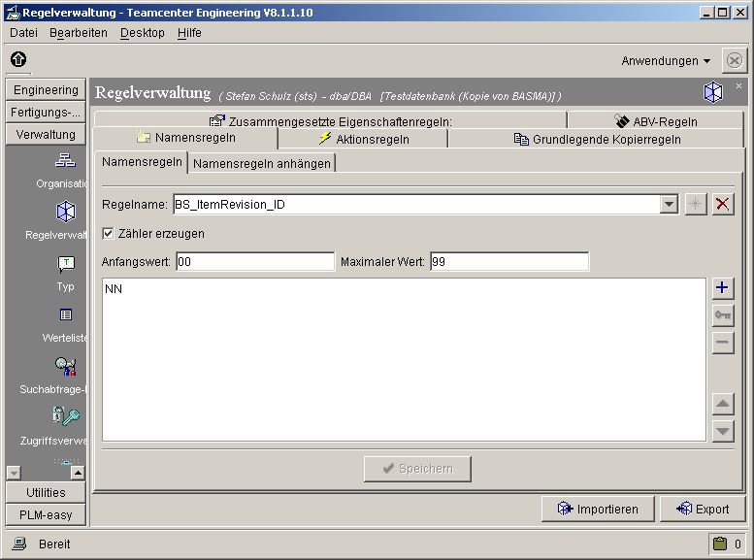Open Regelverwaltung cube icon in sidebar
The width and height of the screenshot is (754, 560).
click(x=65, y=212)
